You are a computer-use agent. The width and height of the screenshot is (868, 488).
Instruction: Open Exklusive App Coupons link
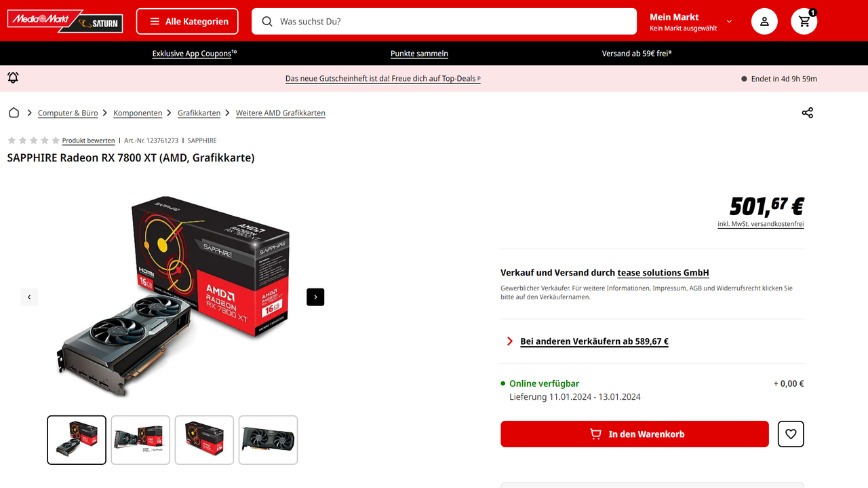pos(194,54)
